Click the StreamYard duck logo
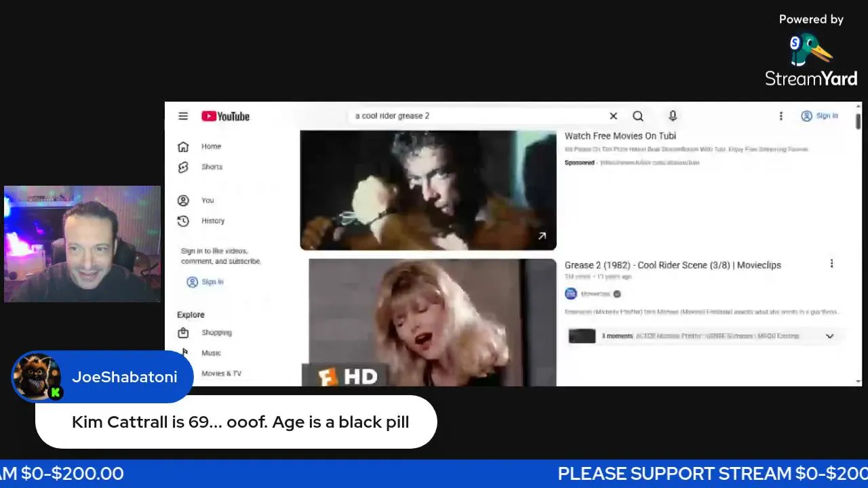Image resolution: width=868 pixels, height=488 pixels. 811,50
